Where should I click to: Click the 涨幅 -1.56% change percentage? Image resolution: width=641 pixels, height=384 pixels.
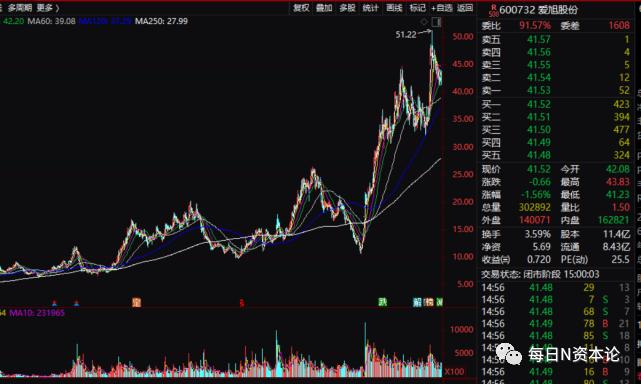536,195
